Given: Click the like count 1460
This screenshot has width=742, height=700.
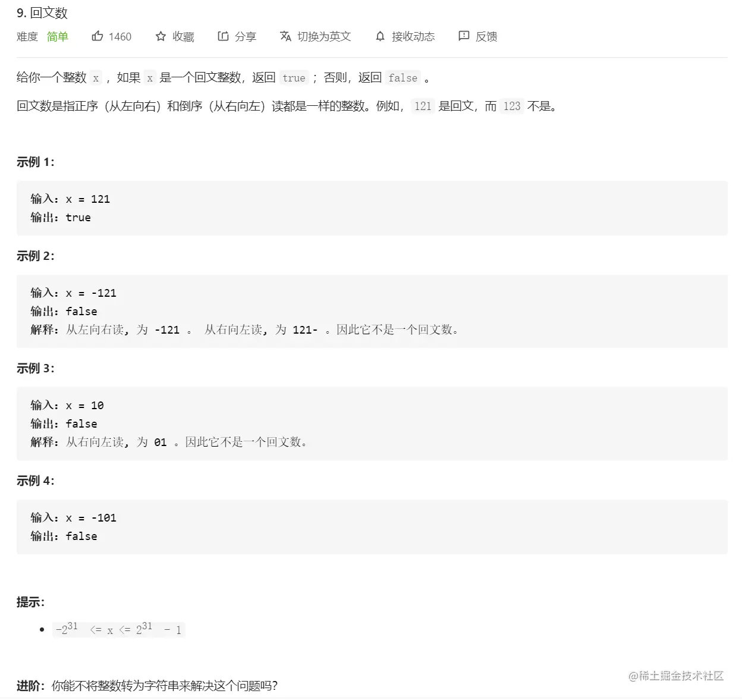Looking at the screenshot, I should (120, 37).
